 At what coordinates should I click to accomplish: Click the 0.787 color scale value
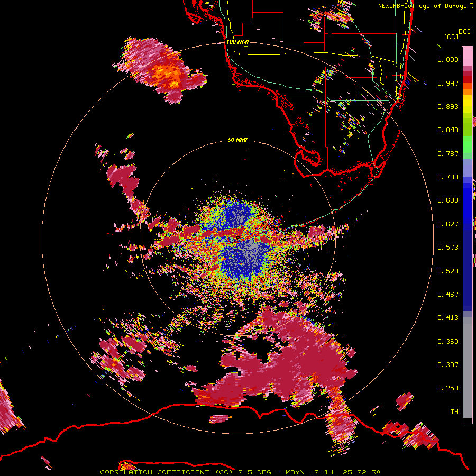pos(448,153)
